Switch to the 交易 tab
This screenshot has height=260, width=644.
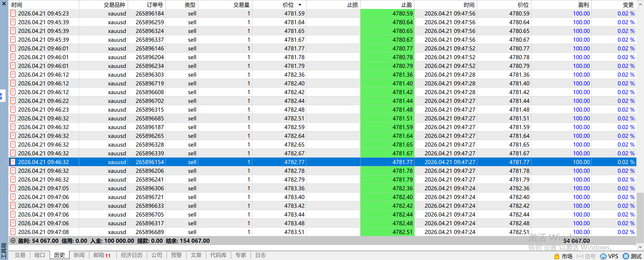pyautogui.click(x=20, y=255)
